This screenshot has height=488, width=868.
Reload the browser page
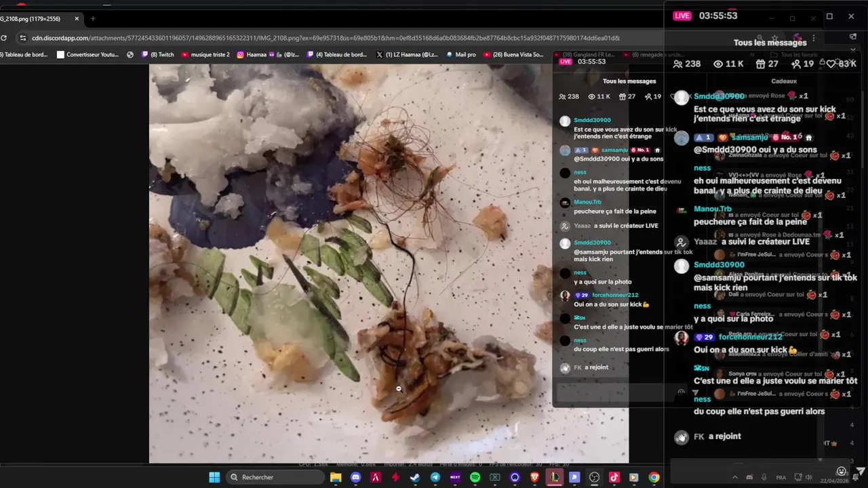[3, 38]
